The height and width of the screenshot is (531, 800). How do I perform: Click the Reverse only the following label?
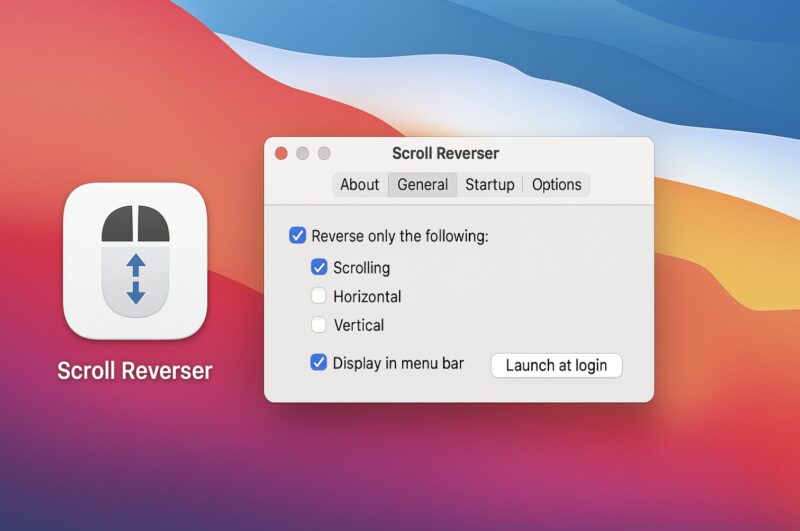399,237
